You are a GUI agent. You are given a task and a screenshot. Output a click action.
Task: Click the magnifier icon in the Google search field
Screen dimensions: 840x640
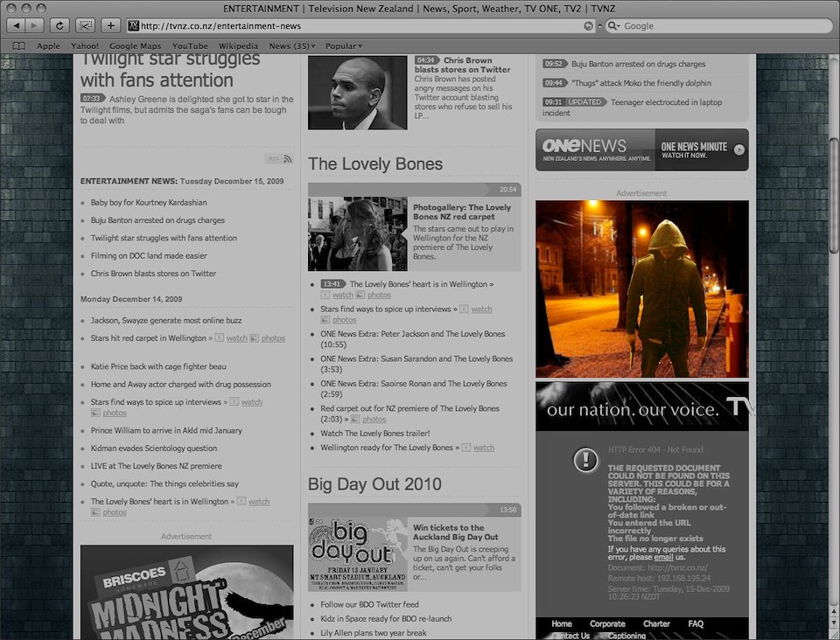pos(613,25)
